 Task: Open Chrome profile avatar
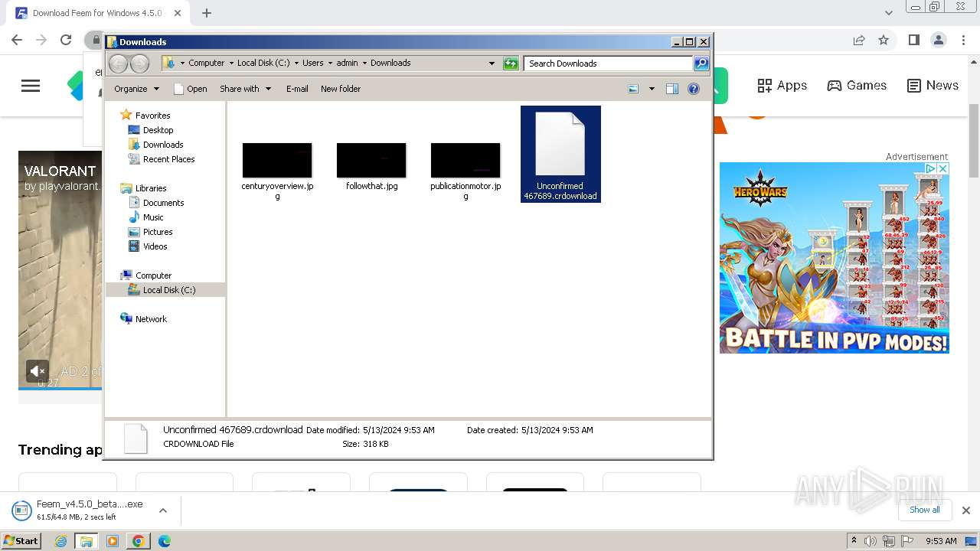coord(939,40)
